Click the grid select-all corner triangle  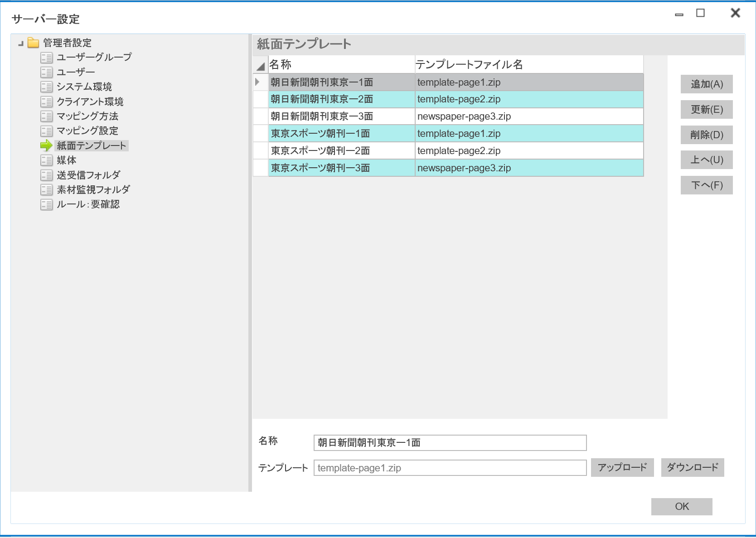tap(261, 66)
